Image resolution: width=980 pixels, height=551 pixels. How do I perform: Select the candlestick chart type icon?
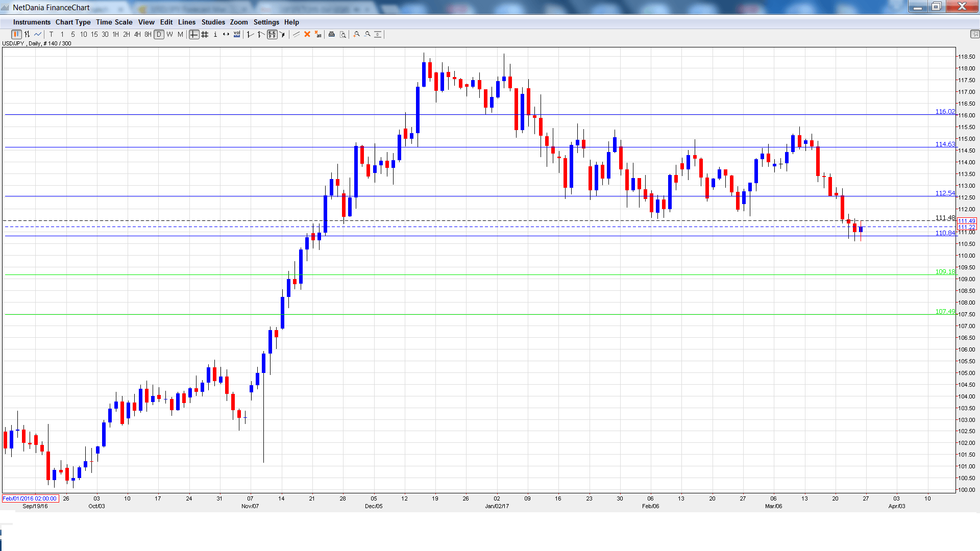point(16,34)
